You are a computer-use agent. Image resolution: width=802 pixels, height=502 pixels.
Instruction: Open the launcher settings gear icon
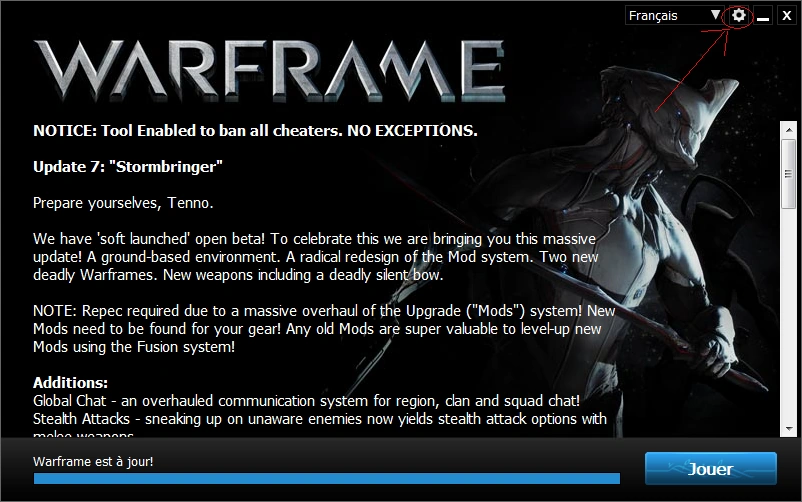(738, 15)
